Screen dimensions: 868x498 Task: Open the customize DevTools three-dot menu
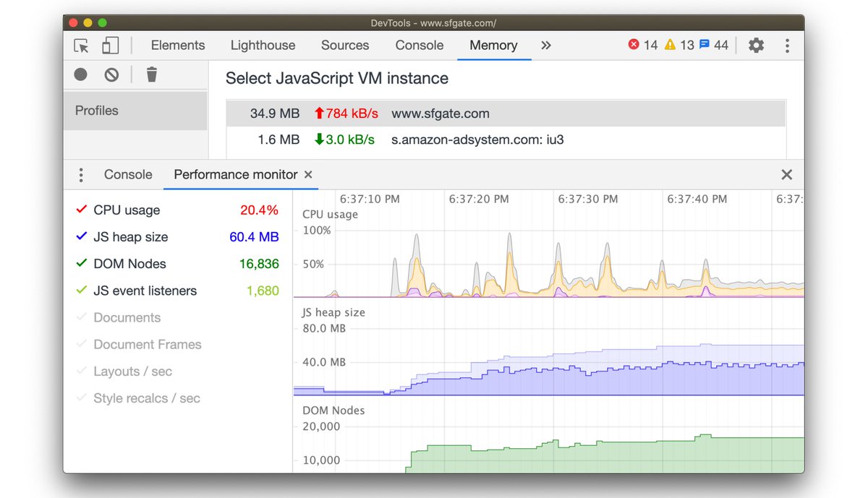[x=787, y=46]
